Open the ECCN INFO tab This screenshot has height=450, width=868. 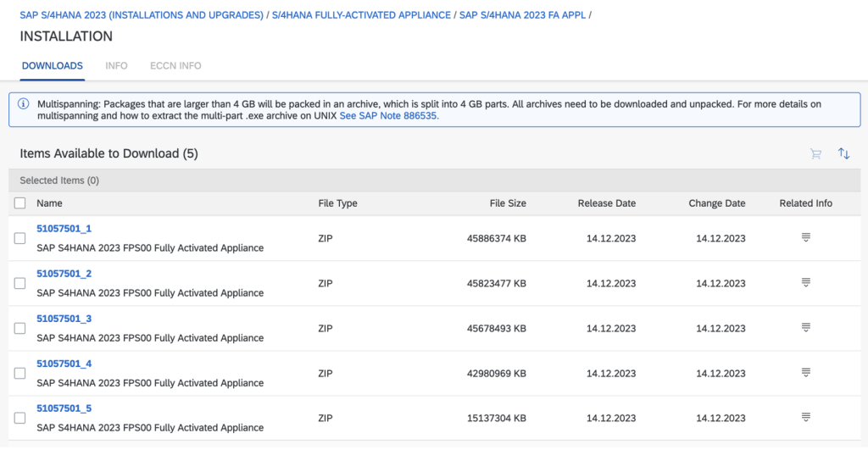click(175, 66)
